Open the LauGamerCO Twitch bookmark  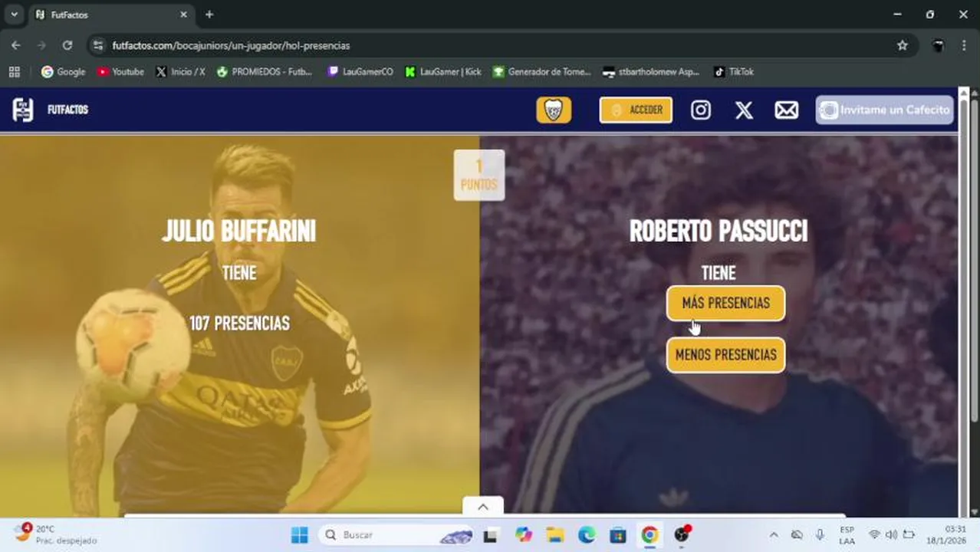pyautogui.click(x=360, y=71)
